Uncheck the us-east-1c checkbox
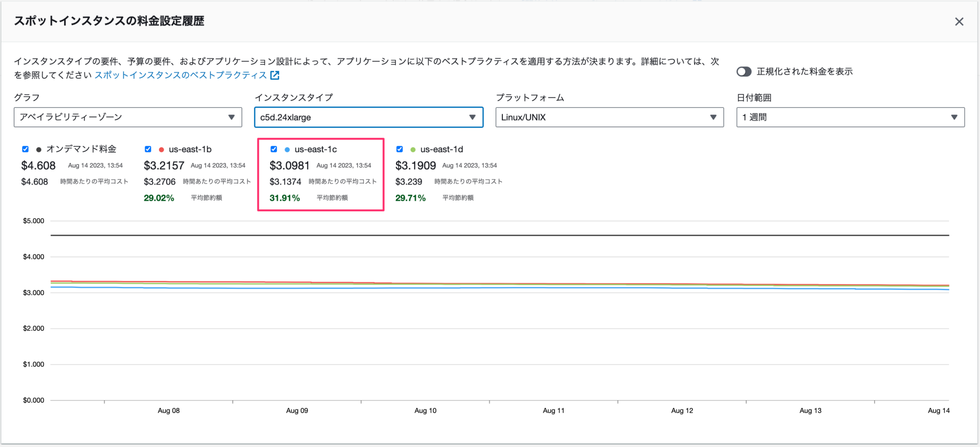This screenshot has width=980, height=447. pos(273,149)
